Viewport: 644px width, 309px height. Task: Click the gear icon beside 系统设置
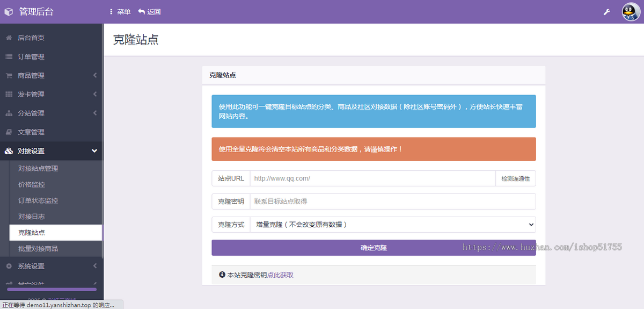[9, 266]
